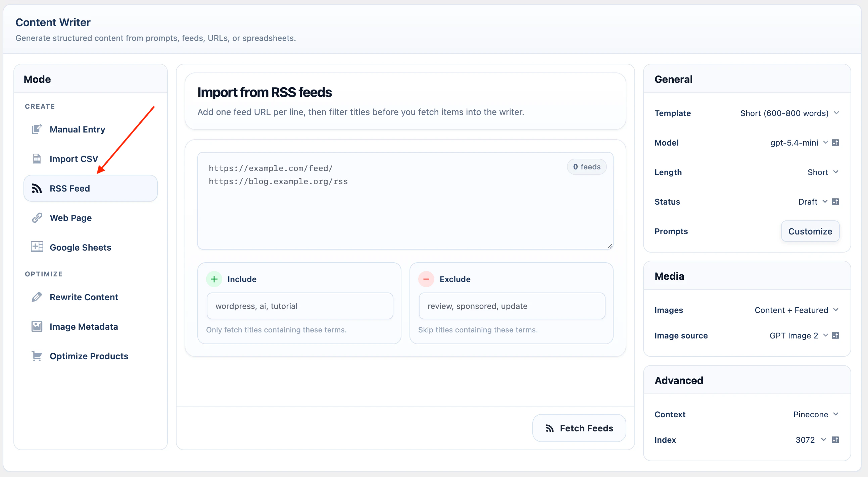Image resolution: width=868 pixels, height=477 pixels.
Task: Open the Context dropdown set to Pinecone
Action: (x=816, y=414)
